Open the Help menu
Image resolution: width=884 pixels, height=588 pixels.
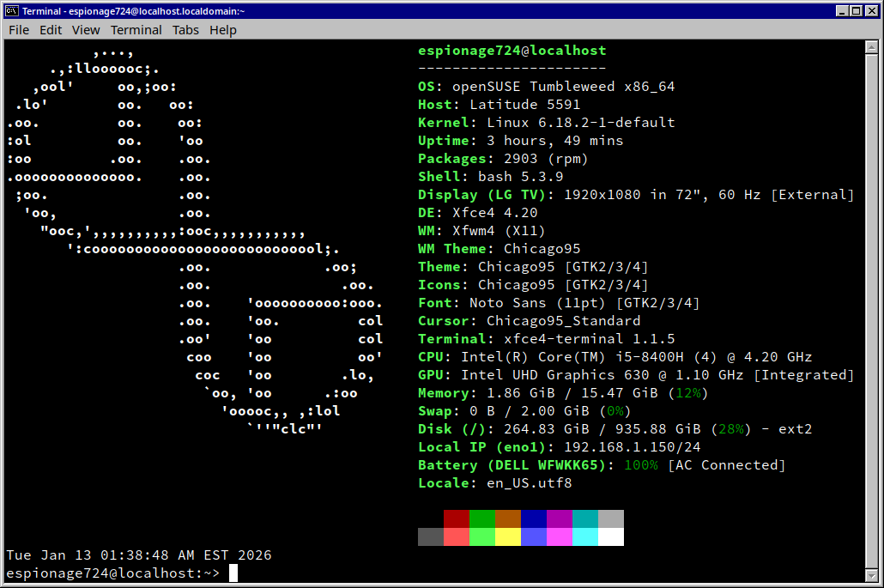click(x=223, y=30)
